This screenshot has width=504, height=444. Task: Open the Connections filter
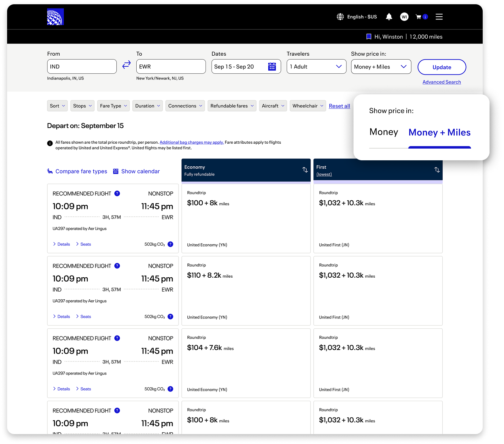[185, 106]
